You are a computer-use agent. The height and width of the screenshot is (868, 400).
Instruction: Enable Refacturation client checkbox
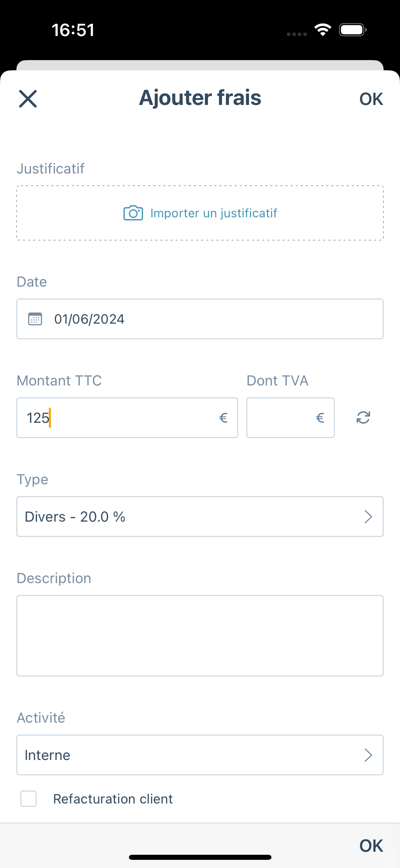click(x=28, y=798)
